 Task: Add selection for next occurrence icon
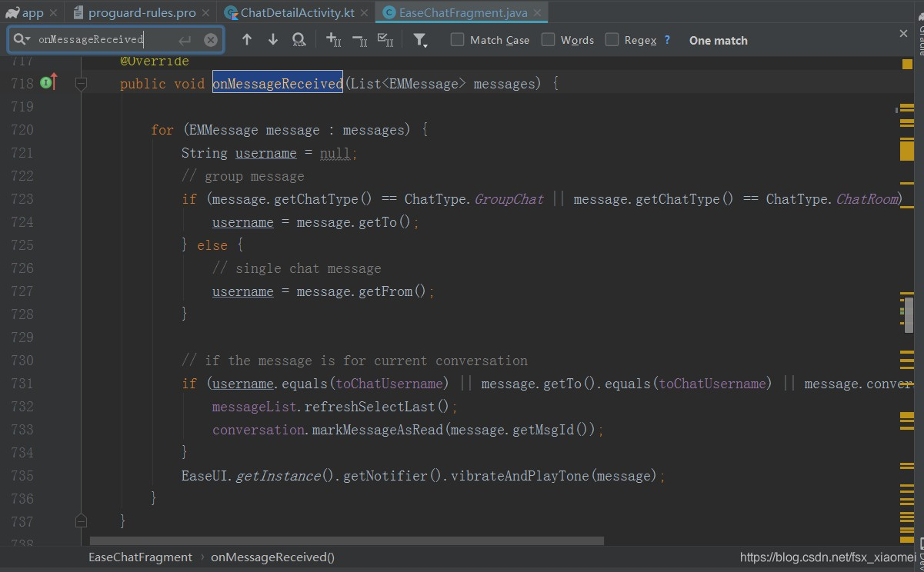coord(334,40)
